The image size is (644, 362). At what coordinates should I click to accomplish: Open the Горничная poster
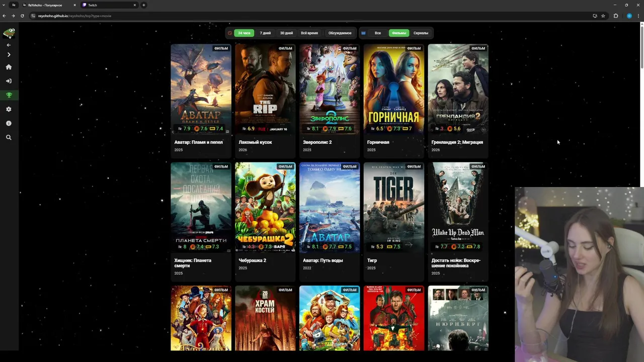394,89
